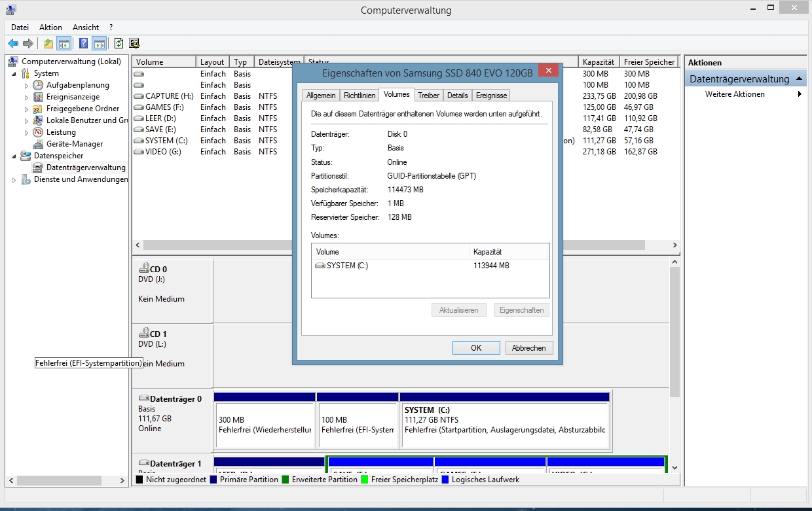
Task: Click the Geräte-Manager icon
Action: click(39, 144)
